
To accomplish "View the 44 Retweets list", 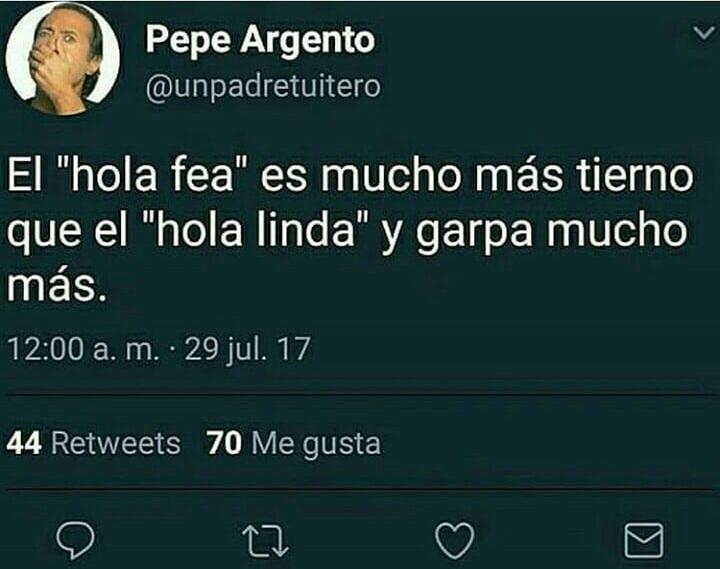I will click(x=93, y=443).
